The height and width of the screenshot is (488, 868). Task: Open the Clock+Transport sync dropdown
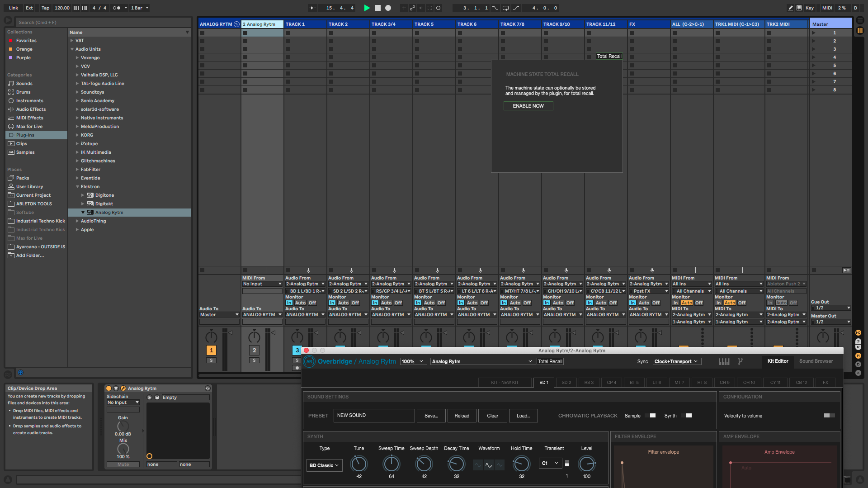[677, 361]
